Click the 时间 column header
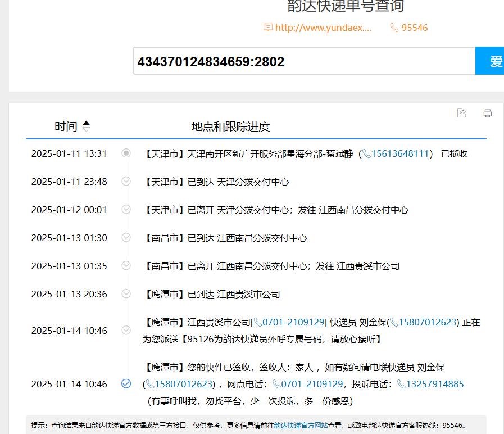The height and width of the screenshot is (434, 504). click(66, 126)
